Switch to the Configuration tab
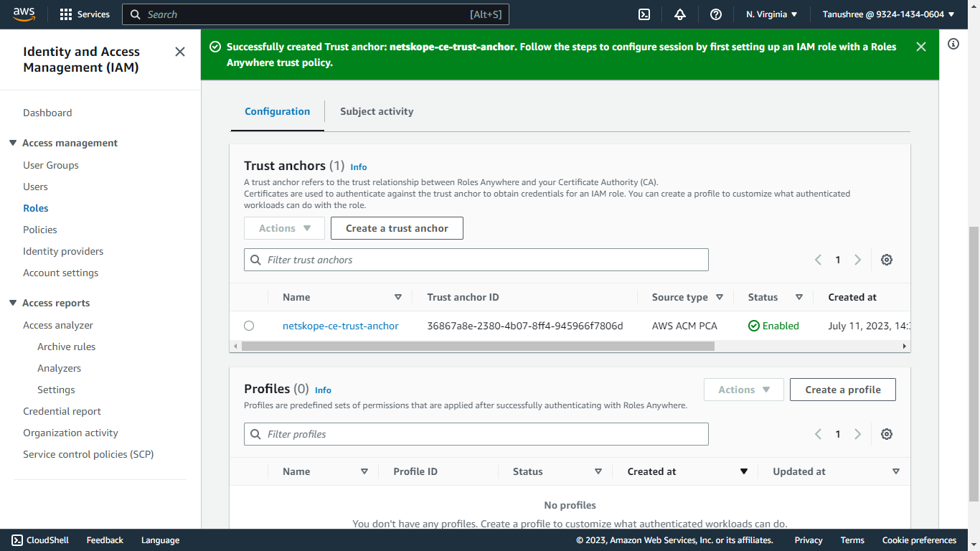Screen dimensions: 980x551 278,111
